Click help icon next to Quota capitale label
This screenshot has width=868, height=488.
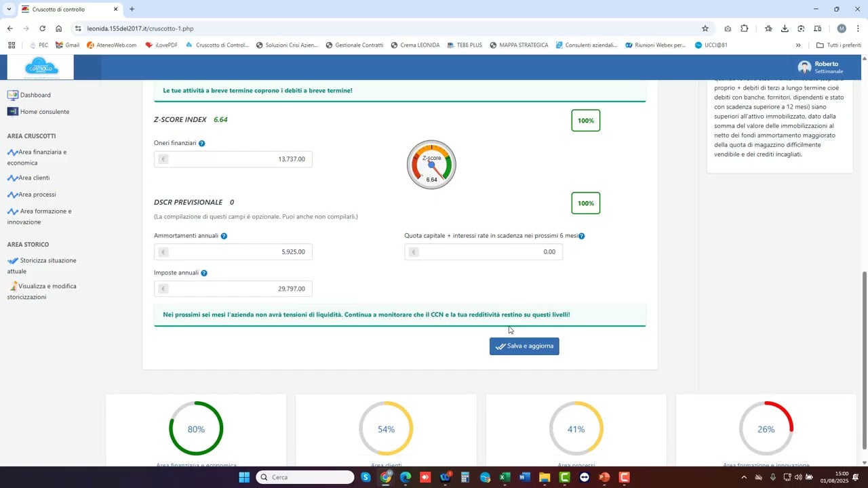(x=582, y=237)
